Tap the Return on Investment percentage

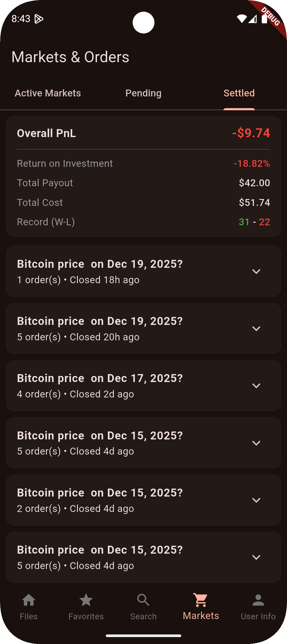pyautogui.click(x=252, y=164)
